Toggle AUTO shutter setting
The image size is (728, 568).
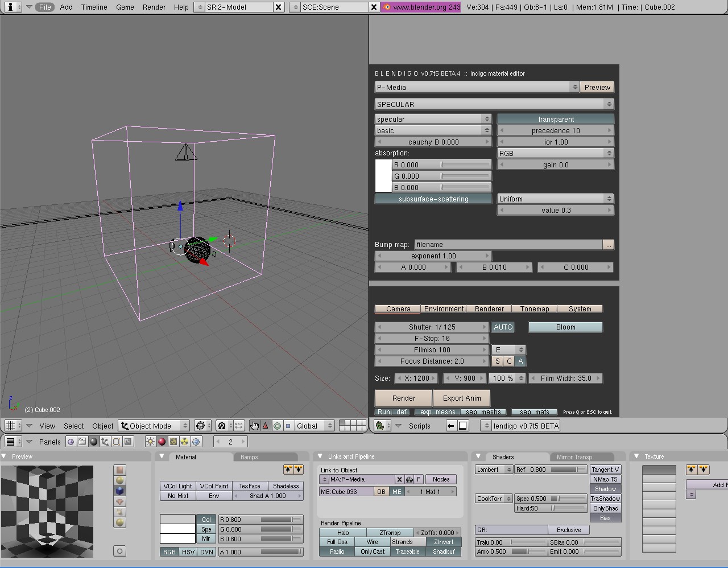tap(503, 327)
